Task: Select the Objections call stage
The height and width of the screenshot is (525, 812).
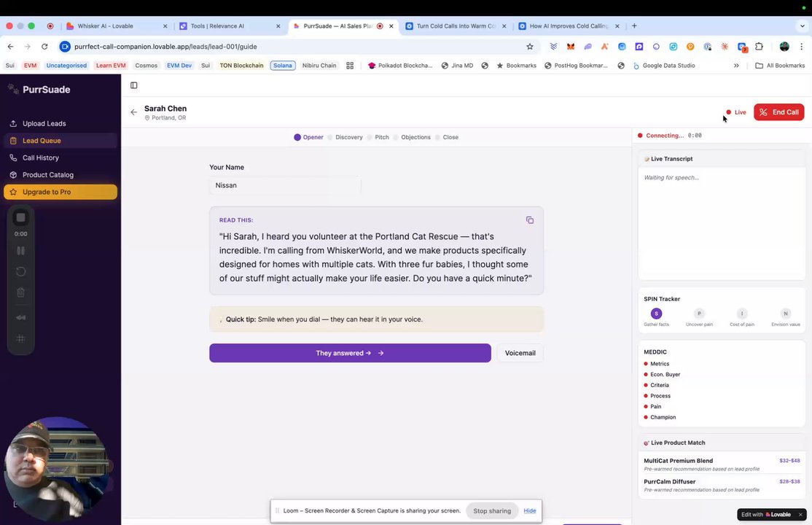Action: tap(412, 137)
